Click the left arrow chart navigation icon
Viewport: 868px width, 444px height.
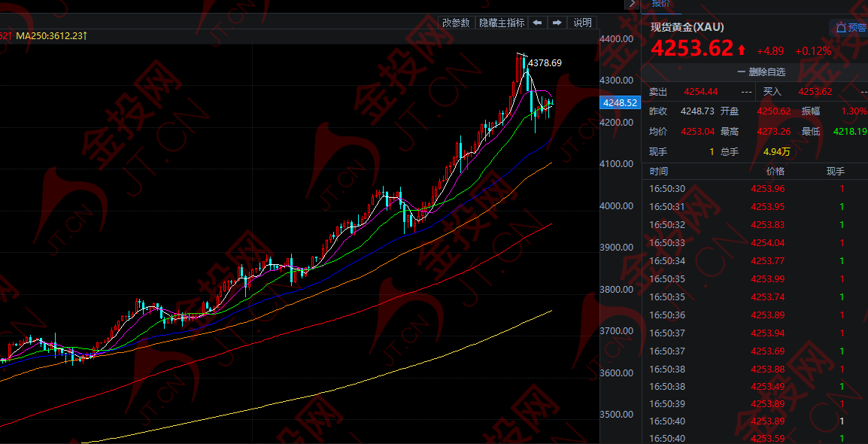pyautogui.click(x=537, y=23)
